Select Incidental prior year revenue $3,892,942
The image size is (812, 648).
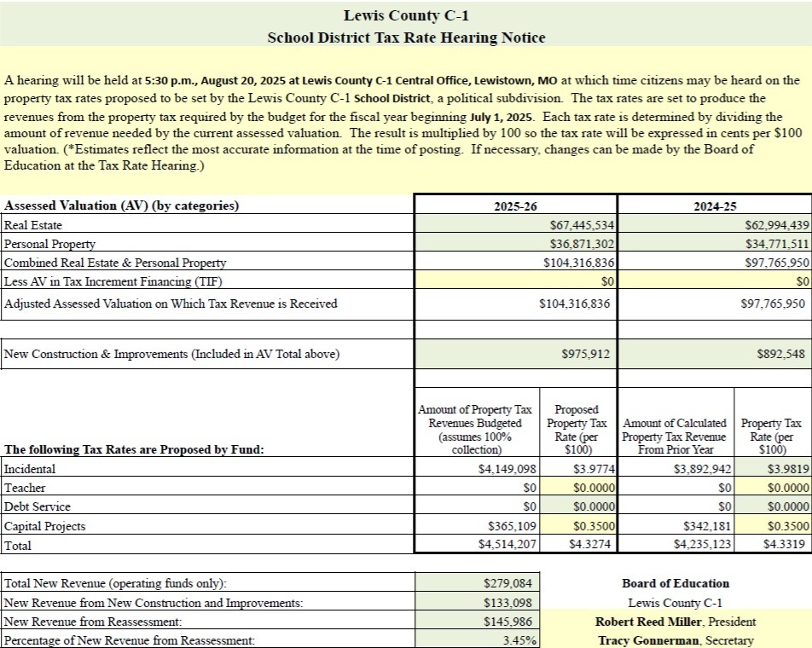(702, 469)
